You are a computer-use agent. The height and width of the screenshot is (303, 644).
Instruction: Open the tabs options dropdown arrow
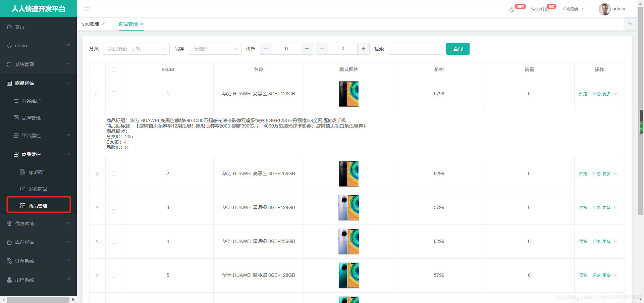coord(630,23)
